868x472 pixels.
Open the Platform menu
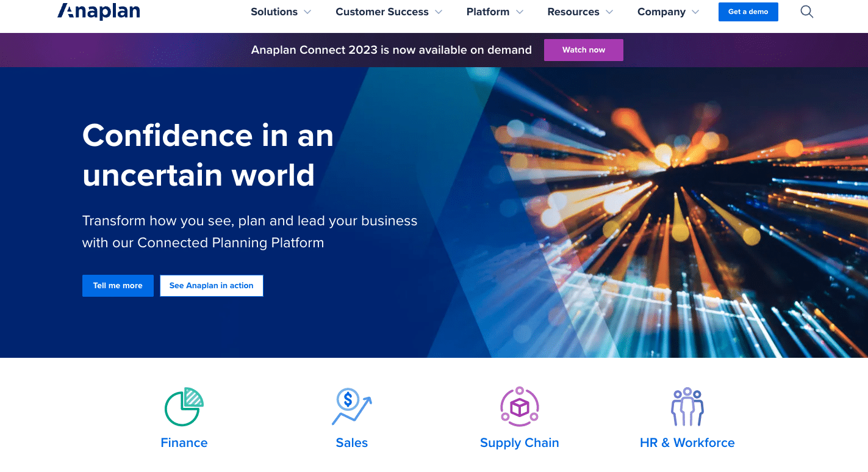click(x=488, y=12)
